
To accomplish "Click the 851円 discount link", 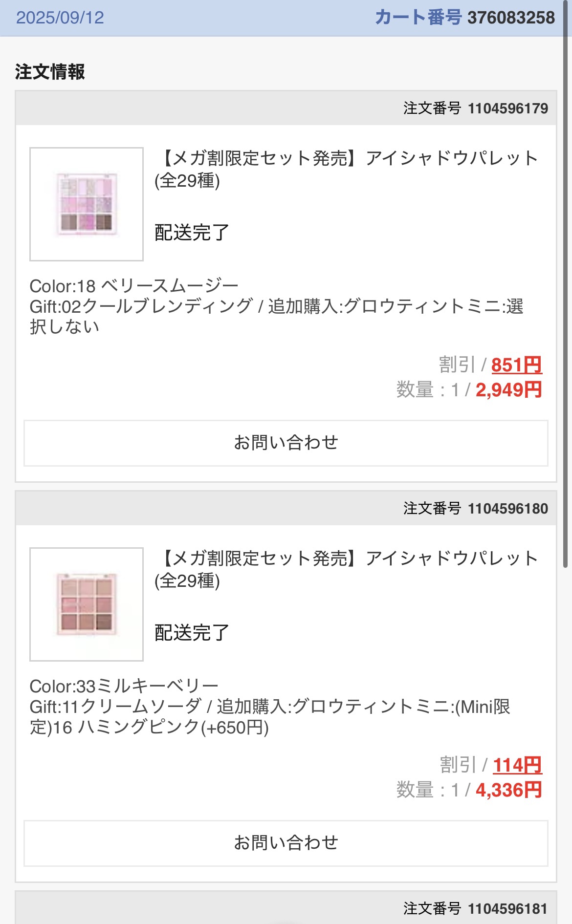I will (x=516, y=365).
